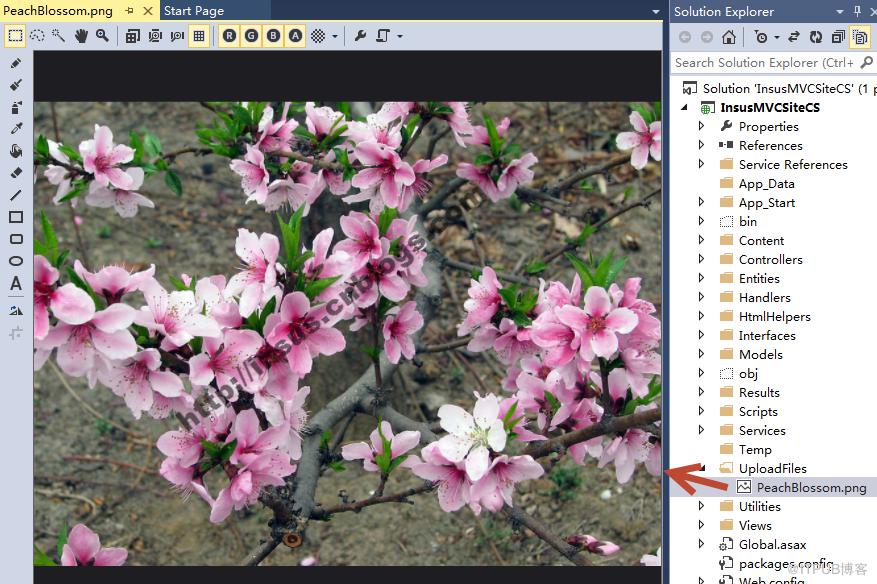Select the Fill bucket tool

click(x=16, y=151)
